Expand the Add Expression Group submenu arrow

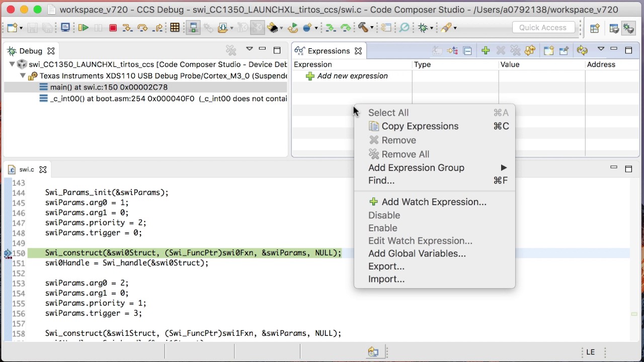(504, 168)
